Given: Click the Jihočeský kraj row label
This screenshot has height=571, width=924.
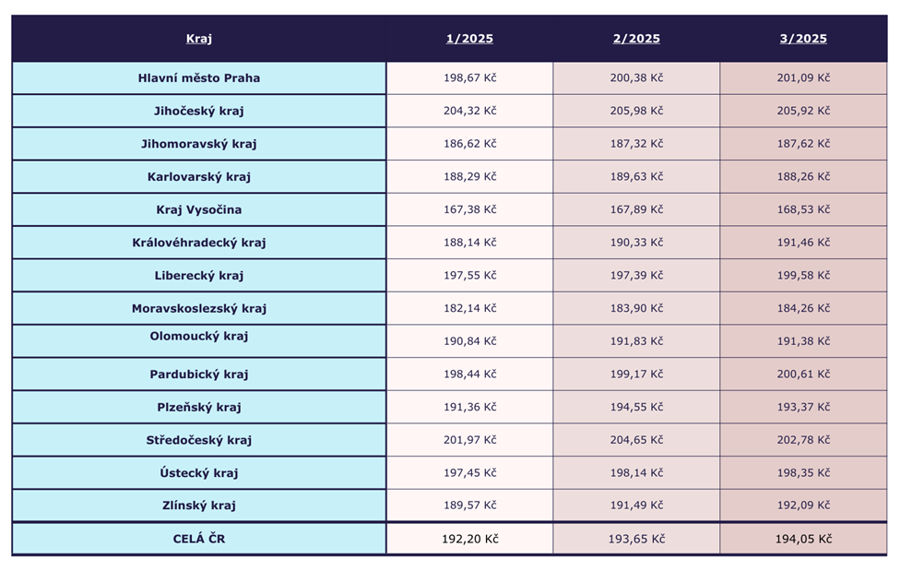Looking at the screenshot, I should (x=199, y=111).
